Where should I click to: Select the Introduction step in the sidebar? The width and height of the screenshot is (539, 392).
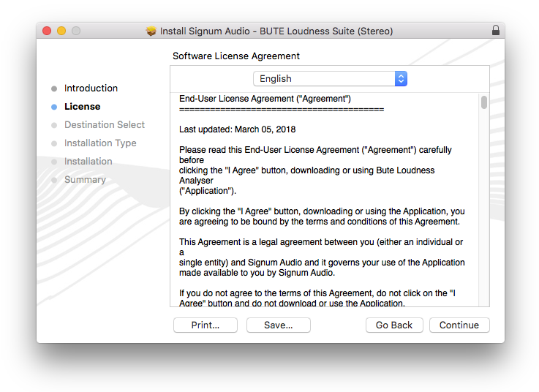click(x=91, y=88)
